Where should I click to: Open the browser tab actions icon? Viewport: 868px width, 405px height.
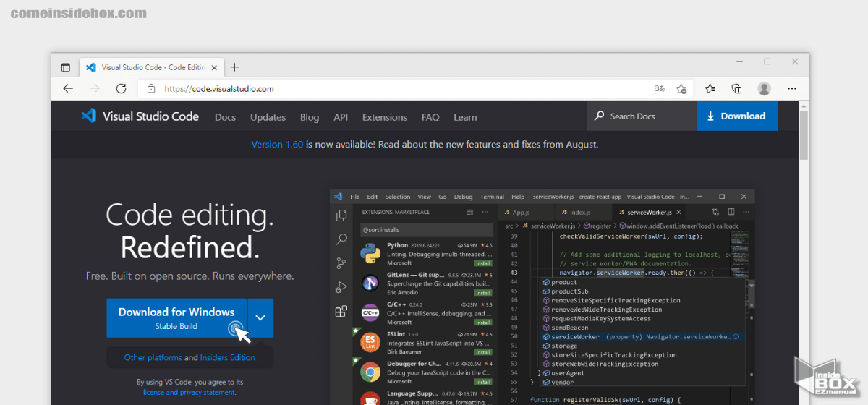pos(66,67)
